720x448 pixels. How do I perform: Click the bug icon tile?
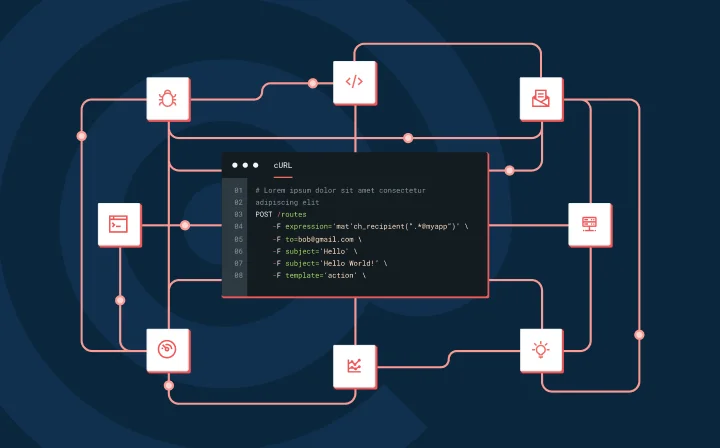(x=168, y=99)
